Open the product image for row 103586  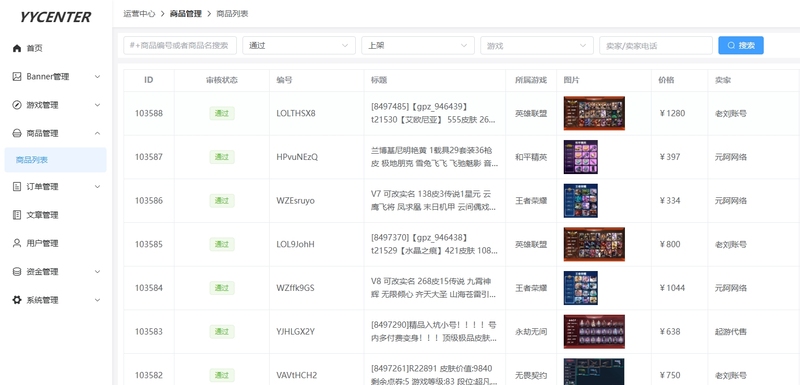coord(581,200)
